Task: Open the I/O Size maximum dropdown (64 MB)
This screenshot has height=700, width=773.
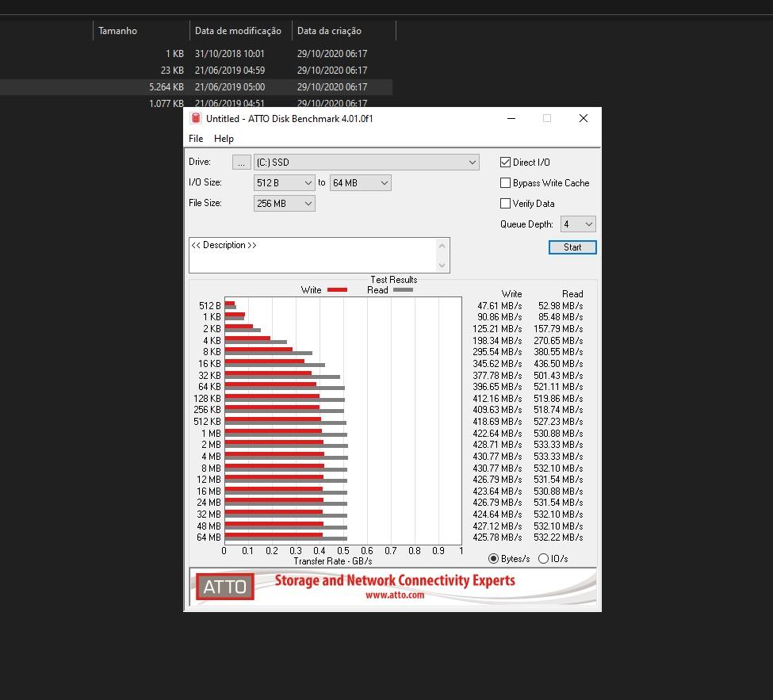Action: click(x=361, y=183)
